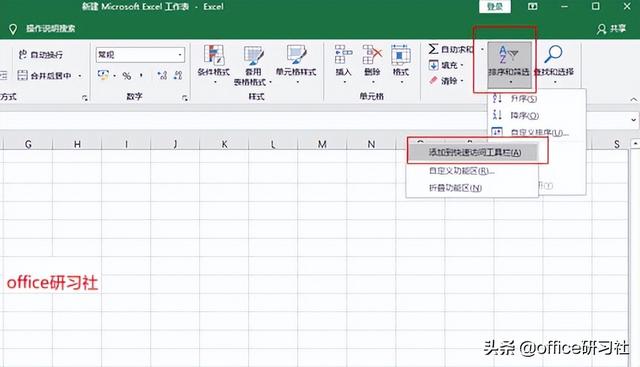Image resolution: width=640 pixels, height=367 pixels.
Task: Select column K header
Action: click(x=224, y=144)
